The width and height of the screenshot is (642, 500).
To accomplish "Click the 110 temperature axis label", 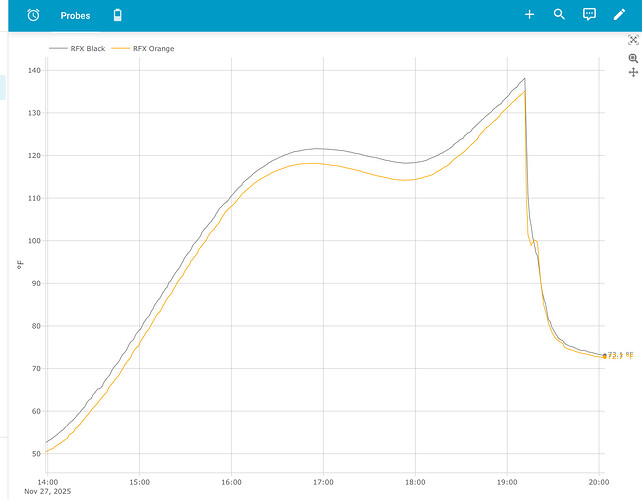I will 34,198.
